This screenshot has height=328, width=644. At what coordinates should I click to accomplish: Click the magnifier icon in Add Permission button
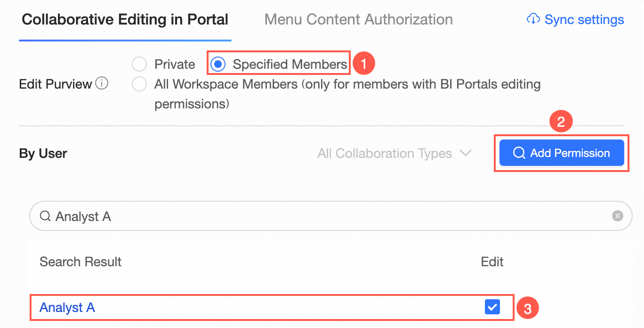[519, 153]
